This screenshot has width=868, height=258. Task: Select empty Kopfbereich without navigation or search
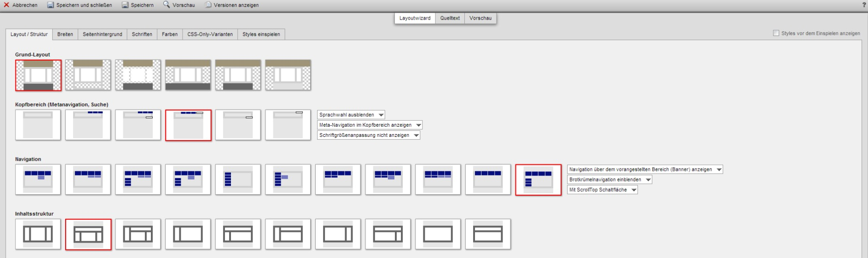[38, 125]
